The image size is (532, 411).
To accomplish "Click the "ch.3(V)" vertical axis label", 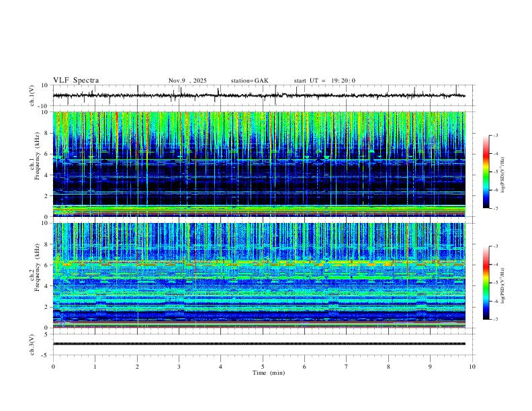I will coord(32,345).
